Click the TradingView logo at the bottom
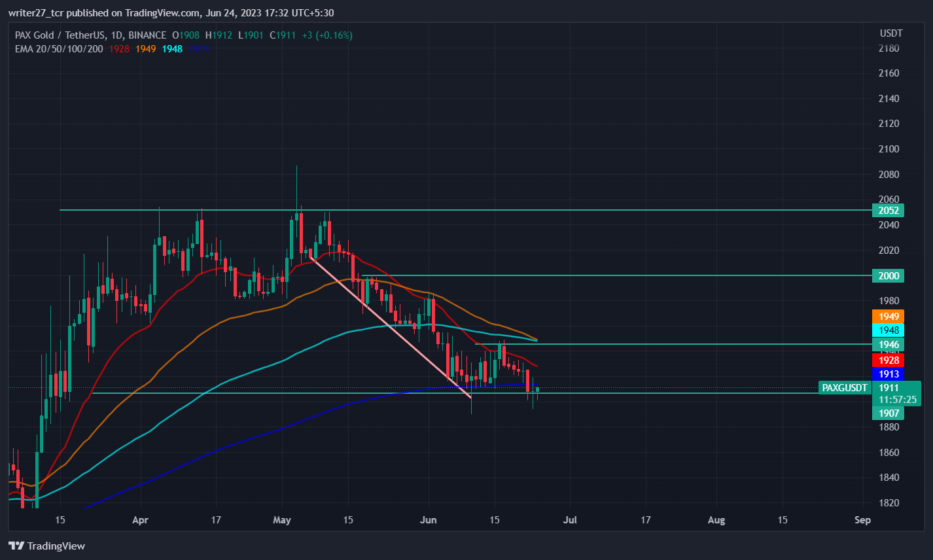The image size is (933, 560). [x=46, y=546]
